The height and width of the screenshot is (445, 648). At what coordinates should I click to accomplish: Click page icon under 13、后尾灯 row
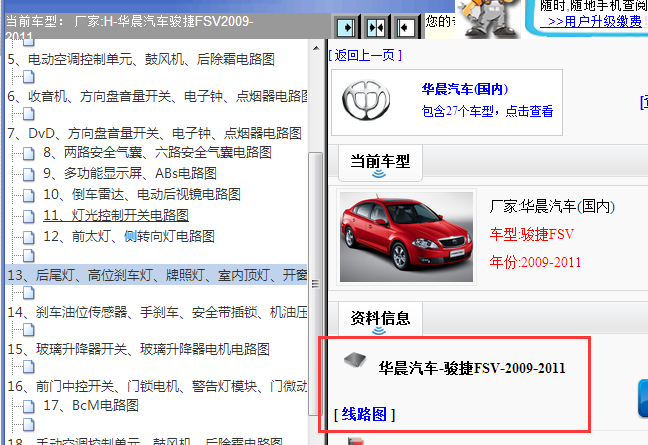(x=29, y=293)
